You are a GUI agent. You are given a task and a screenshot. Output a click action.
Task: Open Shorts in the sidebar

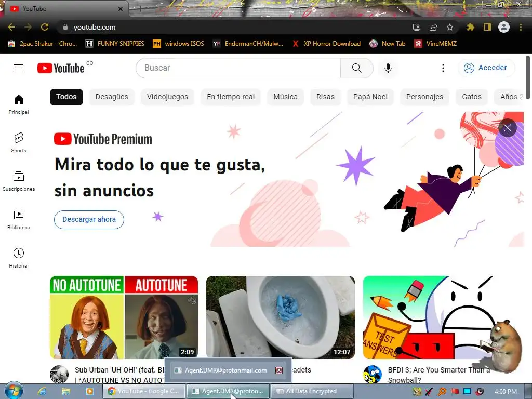(x=19, y=142)
